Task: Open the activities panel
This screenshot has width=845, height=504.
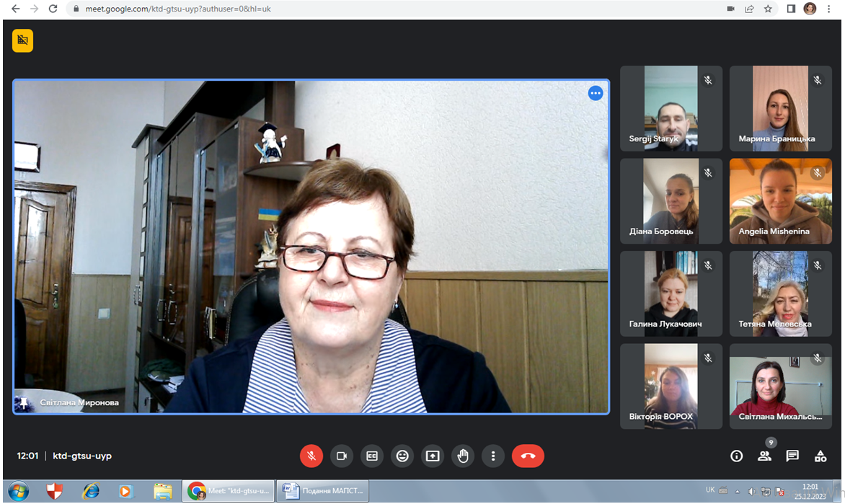Action: [x=820, y=456]
